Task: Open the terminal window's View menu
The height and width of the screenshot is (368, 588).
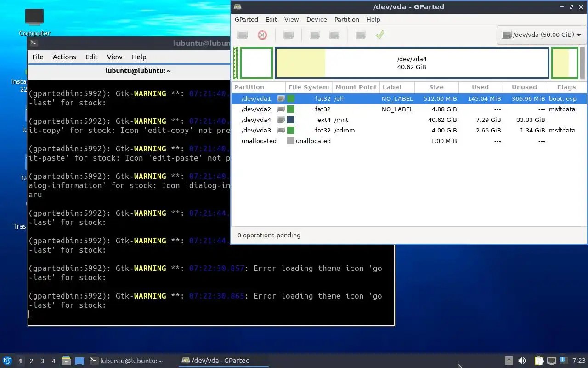Action: (114, 57)
